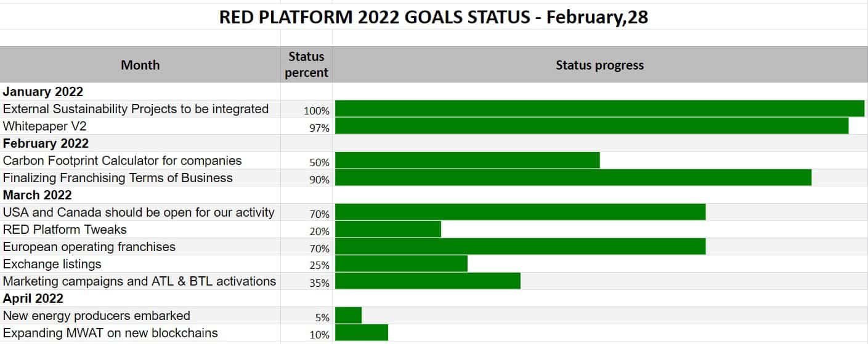Viewport: 868px width, 344px height.
Task: Click the Status progress header cell
Action: (600, 65)
